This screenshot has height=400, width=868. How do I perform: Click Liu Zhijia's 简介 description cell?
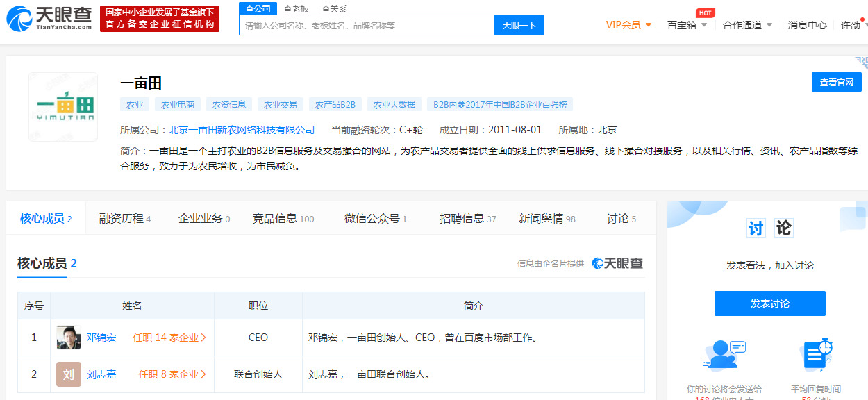[x=474, y=374]
